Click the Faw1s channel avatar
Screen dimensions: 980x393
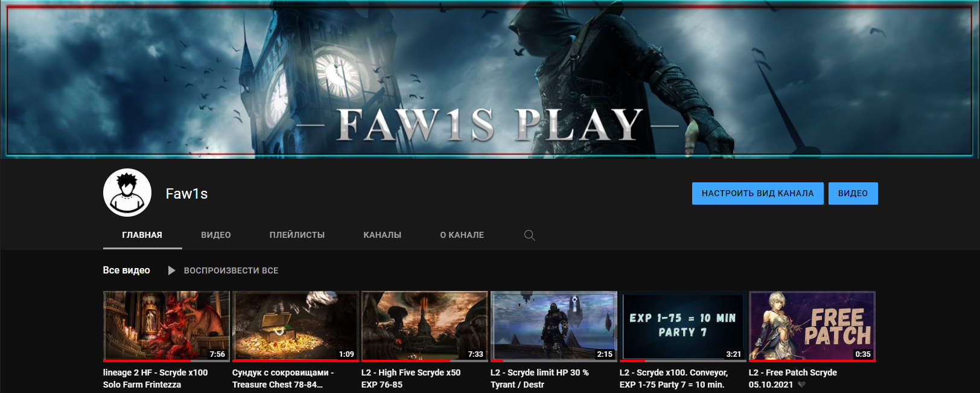tap(127, 193)
